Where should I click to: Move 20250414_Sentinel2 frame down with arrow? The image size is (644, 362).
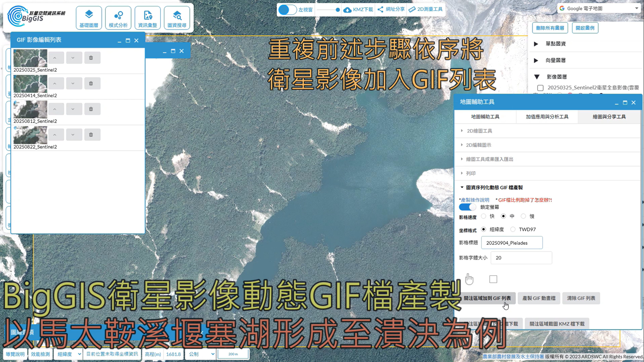click(x=73, y=83)
